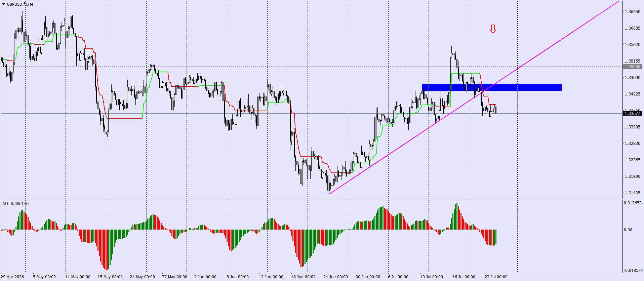
Task: Click the gray 1.35000 level label
Action: 632,67
